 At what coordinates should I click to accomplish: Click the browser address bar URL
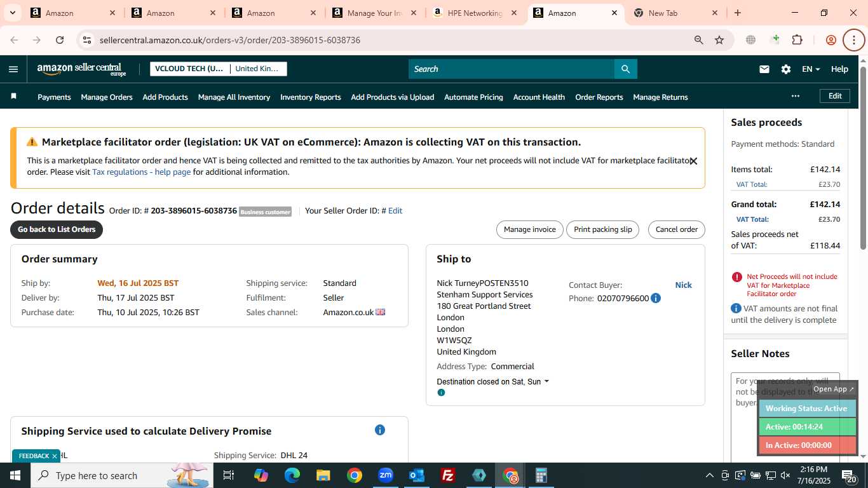coord(230,40)
